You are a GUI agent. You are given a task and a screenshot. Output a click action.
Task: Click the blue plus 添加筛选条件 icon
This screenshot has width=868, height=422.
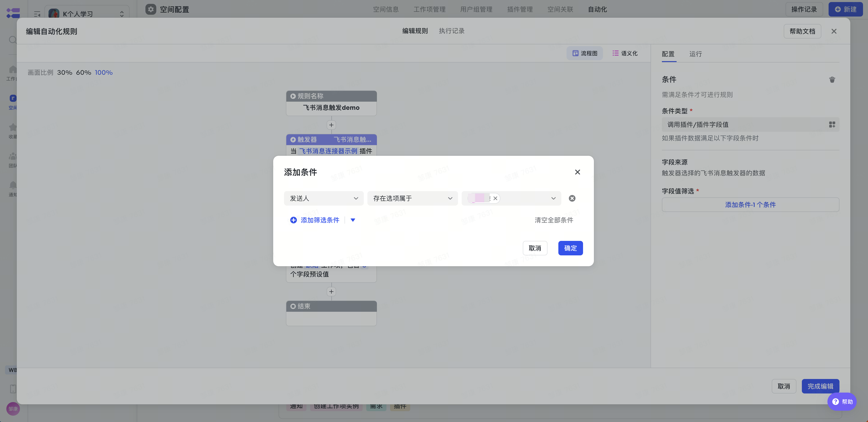tap(293, 220)
